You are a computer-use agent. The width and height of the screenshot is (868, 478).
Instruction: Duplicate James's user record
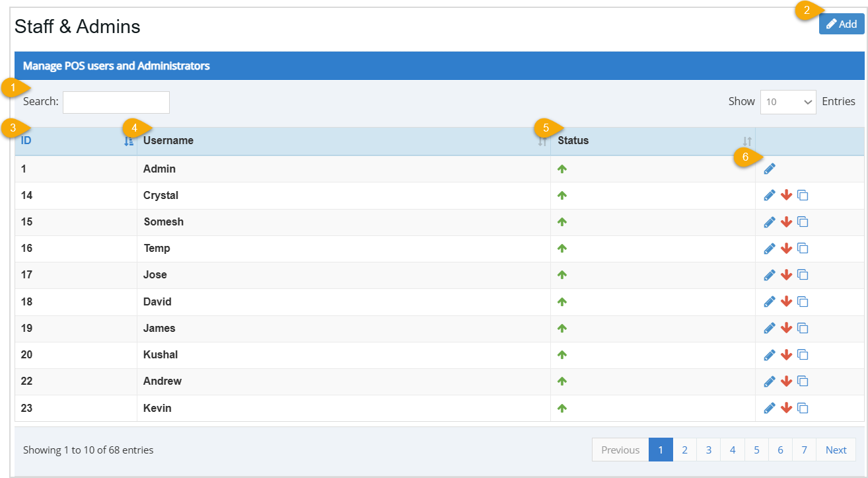click(x=803, y=328)
